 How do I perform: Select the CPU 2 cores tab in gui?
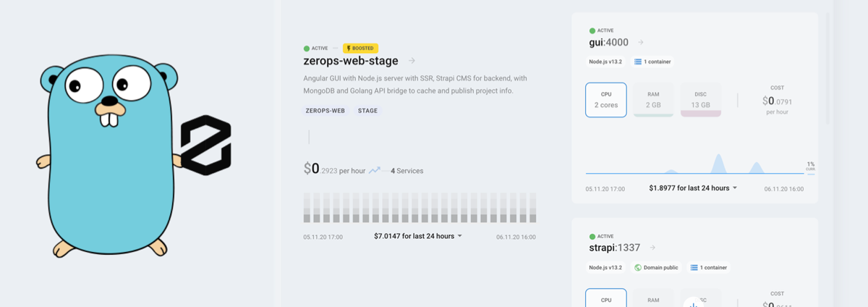tap(606, 100)
